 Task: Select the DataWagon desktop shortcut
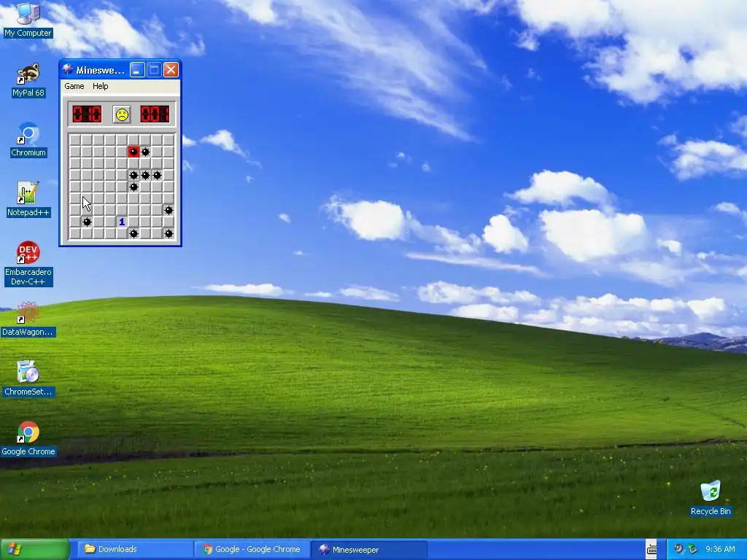pyautogui.click(x=28, y=319)
